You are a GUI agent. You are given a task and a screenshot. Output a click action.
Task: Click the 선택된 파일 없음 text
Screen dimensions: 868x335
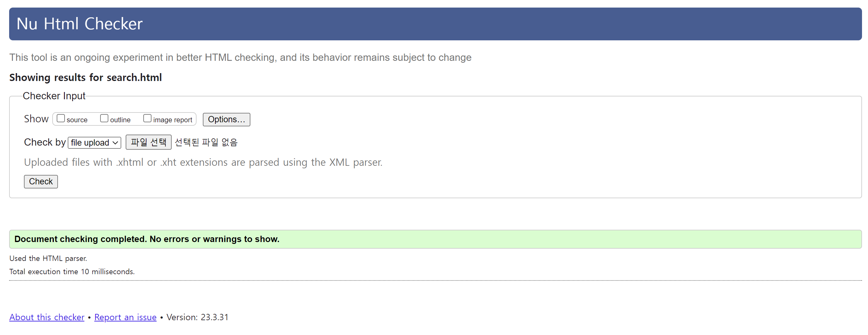pyautogui.click(x=206, y=142)
